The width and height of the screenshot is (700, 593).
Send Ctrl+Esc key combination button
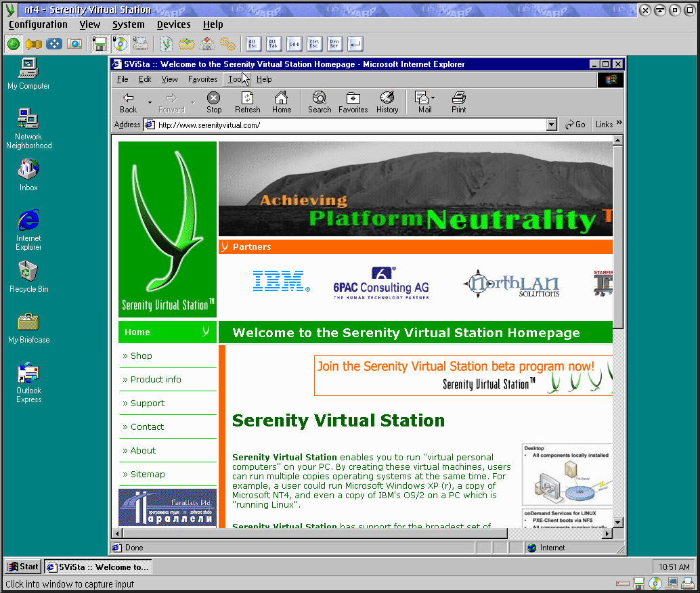[x=314, y=44]
